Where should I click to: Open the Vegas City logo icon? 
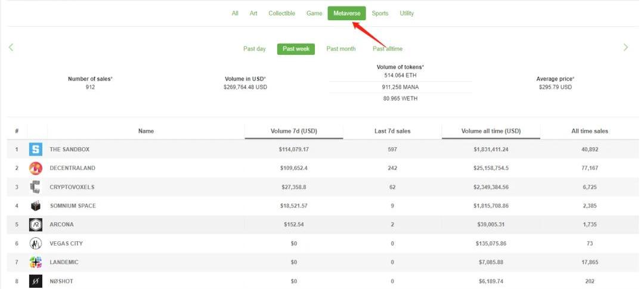[36, 244]
